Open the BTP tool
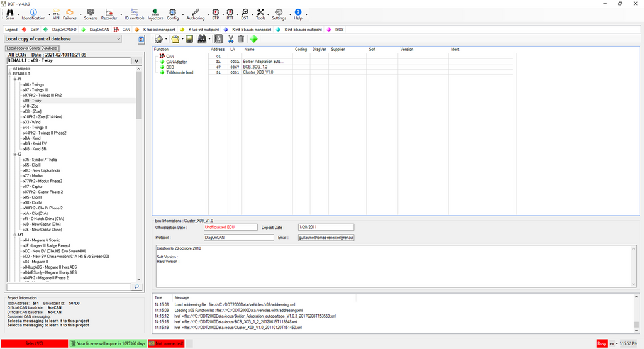 [216, 14]
